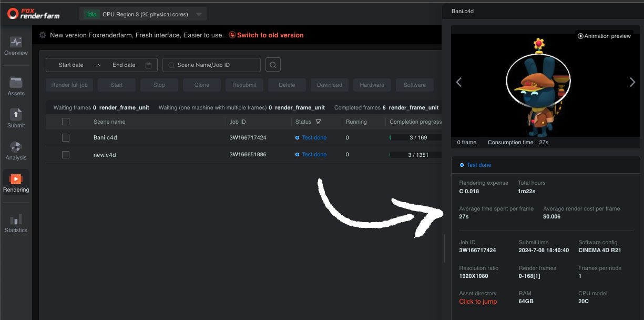Open the Statistics bar chart icon

pyautogui.click(x=16, y=219)
